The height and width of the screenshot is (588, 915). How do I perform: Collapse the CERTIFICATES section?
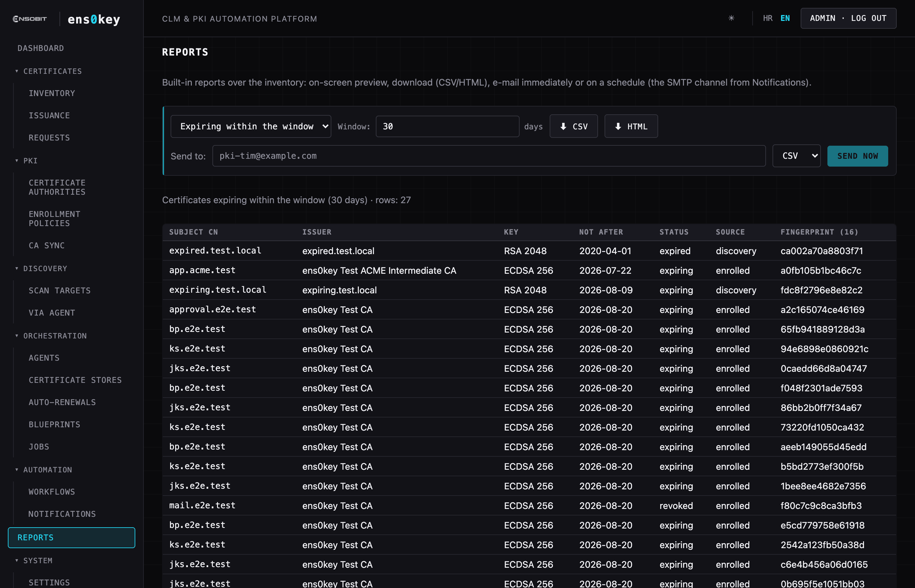(48, 71)
